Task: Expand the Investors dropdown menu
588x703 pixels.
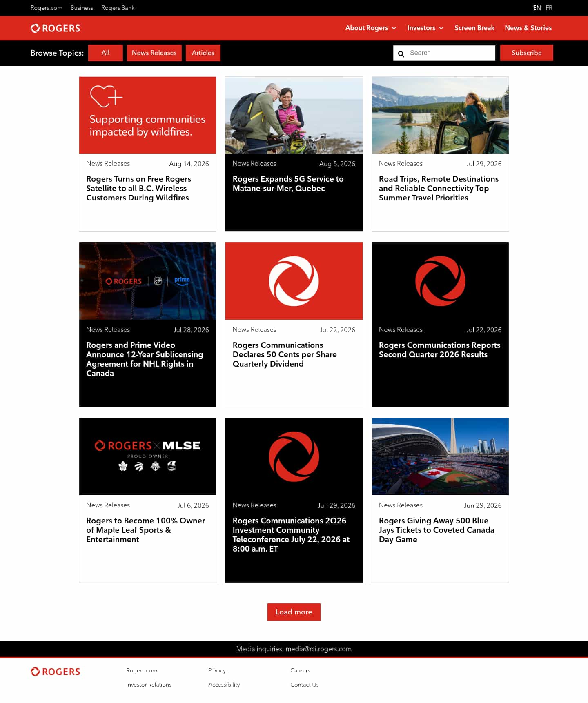Action: [425, 28]
